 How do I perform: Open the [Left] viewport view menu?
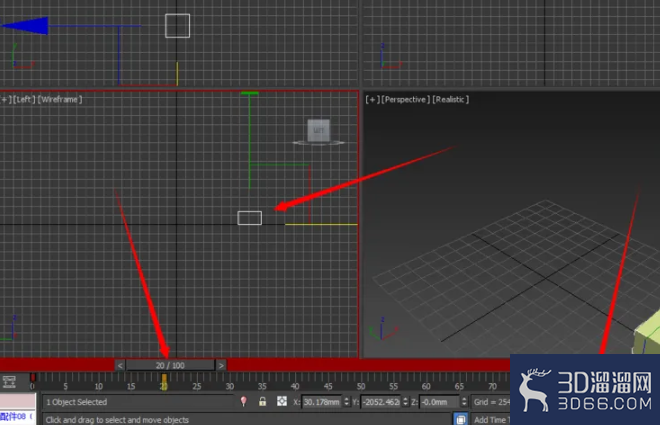click(x=24, y=99)
